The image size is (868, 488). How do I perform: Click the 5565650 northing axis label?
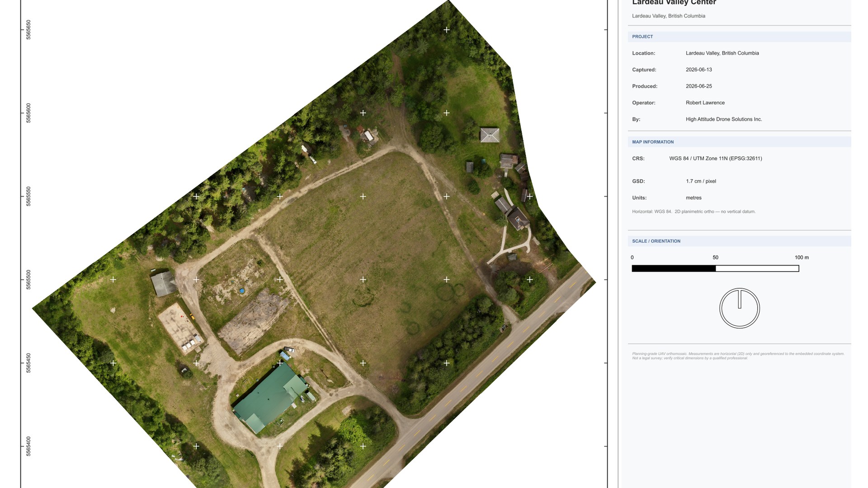point(28,29)
